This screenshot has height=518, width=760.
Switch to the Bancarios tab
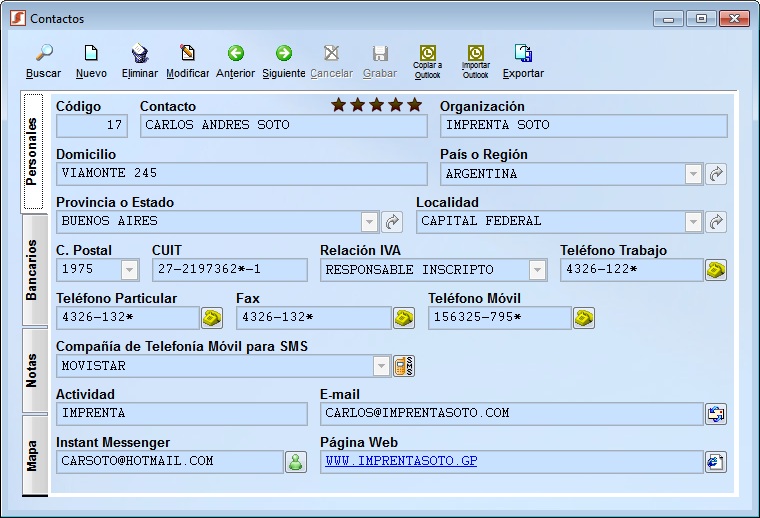(33, 270)
